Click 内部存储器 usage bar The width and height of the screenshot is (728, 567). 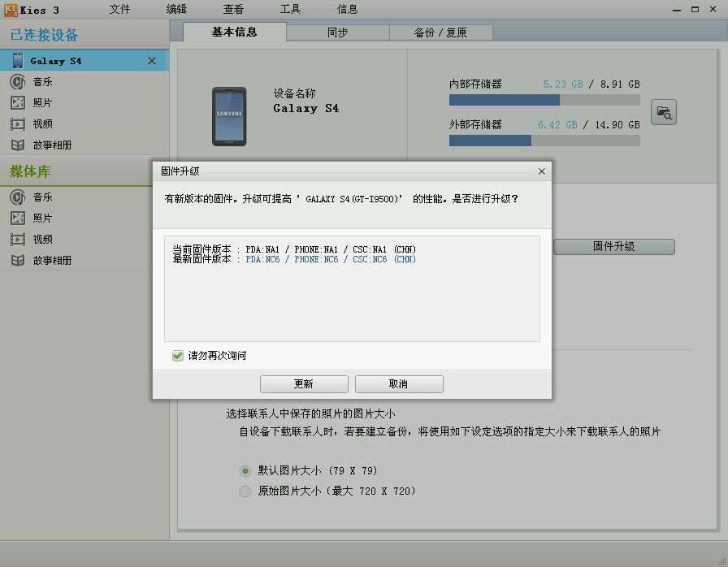pyautogui.click(x=544, y=100)
